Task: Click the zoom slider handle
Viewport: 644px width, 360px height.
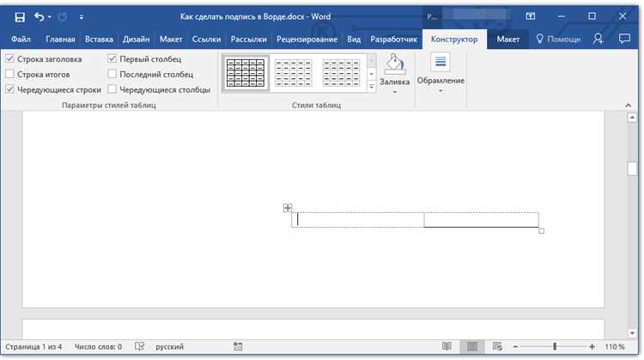Action: click(555, 346)
